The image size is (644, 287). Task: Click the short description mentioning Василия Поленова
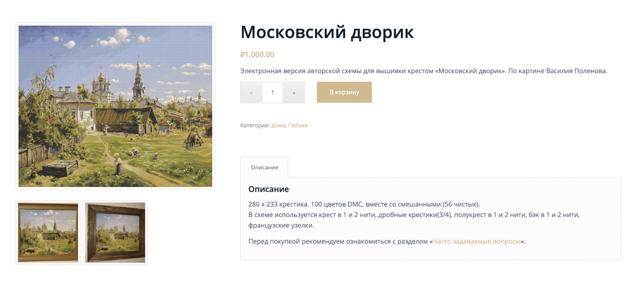point(424,71)
